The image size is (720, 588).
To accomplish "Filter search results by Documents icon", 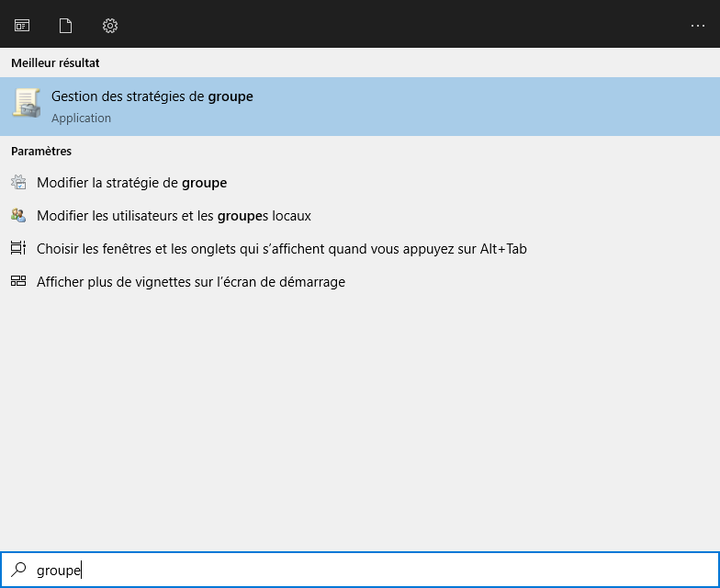I will tap(65, 26).
